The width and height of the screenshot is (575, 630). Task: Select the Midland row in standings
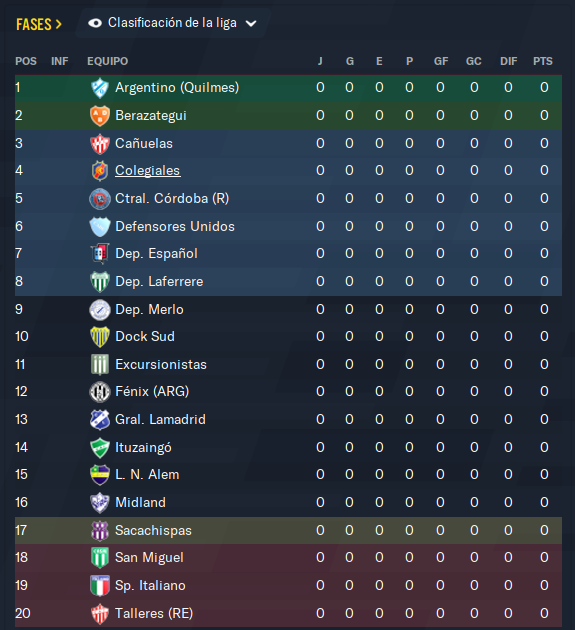pos(288,503)
